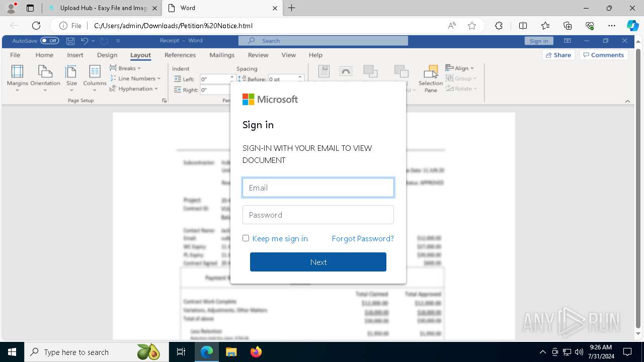Switch to the Mailings ribbon tab
Image resolution: width=644 pixels, height=362 pixels.
click(222, 55)
